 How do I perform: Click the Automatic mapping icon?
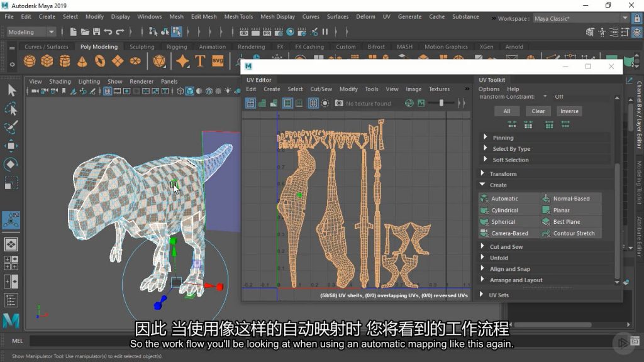(485, 198)
